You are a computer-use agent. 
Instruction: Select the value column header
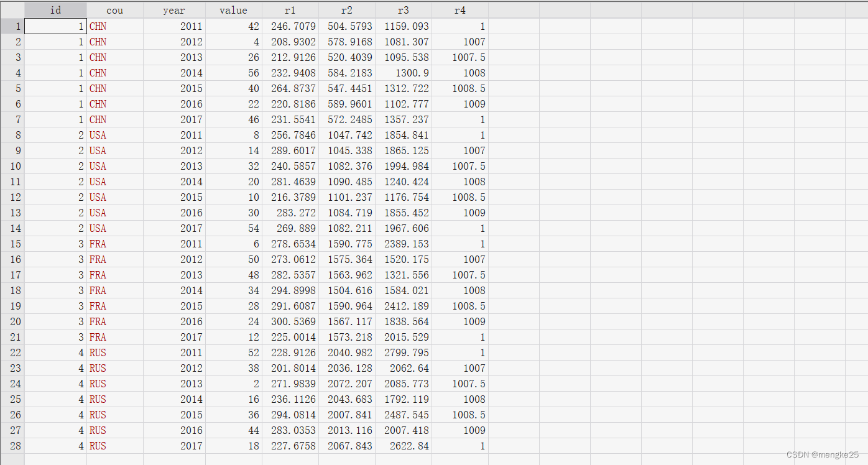(x=234, y=10)
